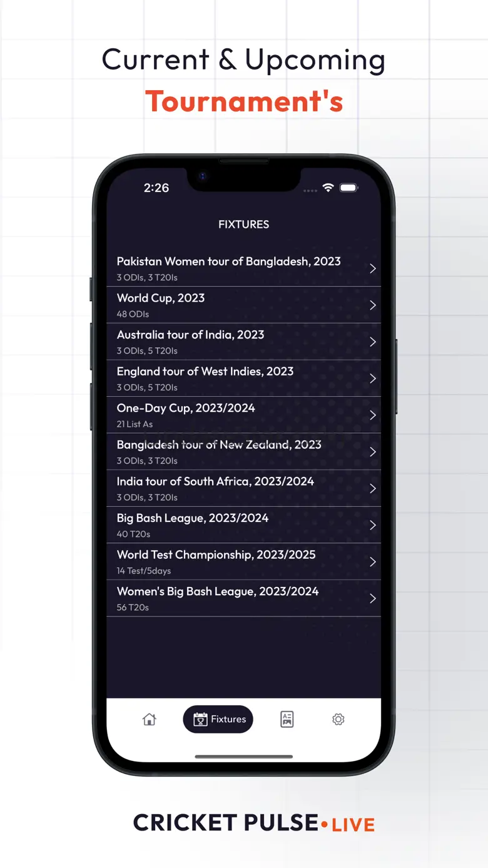Expand Big Bash League 2023/2024 chevron
488x868 pixels.
[372, 525]
